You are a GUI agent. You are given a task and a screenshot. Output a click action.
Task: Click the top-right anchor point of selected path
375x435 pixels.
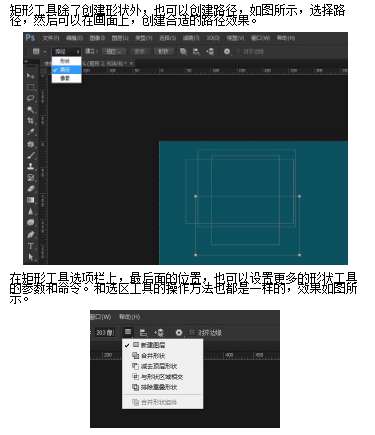[299, 196]
